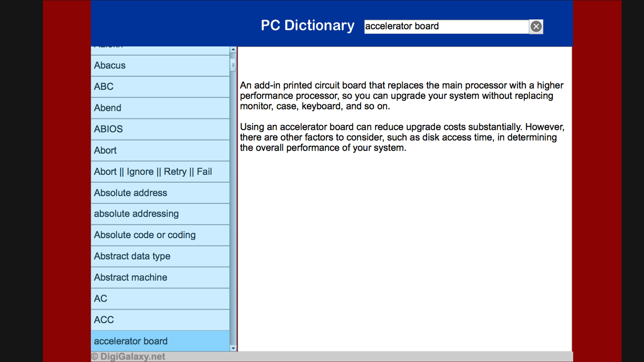The height and width of the screenshot is (362, 644).
Task: Select the Abstract data type entry
Action: coord(160,256)
